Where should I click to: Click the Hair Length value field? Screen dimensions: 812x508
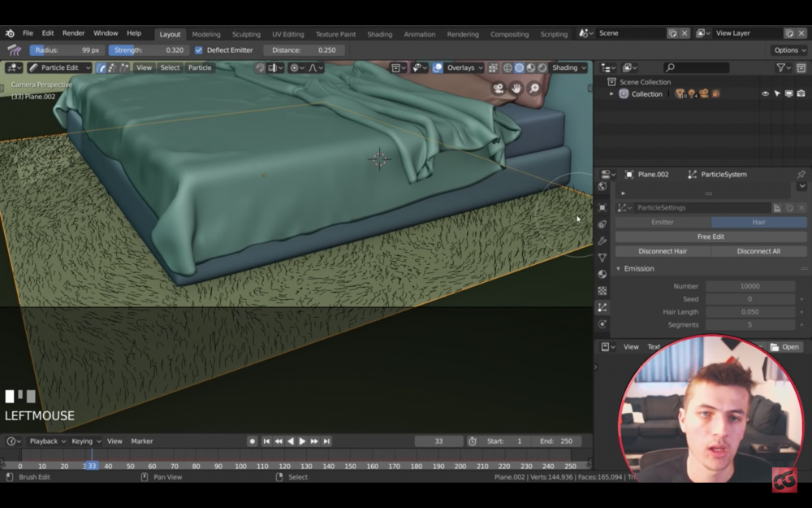pos(749,312)
